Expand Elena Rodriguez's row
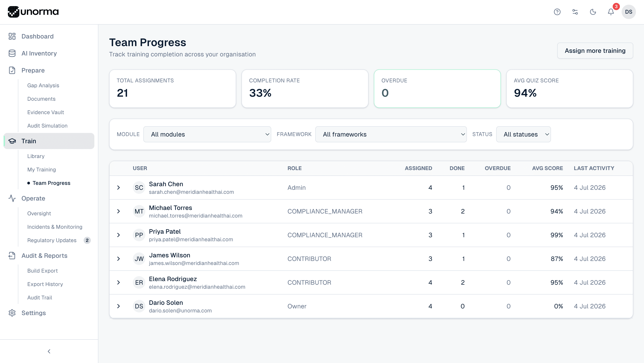This screenshot has width=644, height=363. 119,282
